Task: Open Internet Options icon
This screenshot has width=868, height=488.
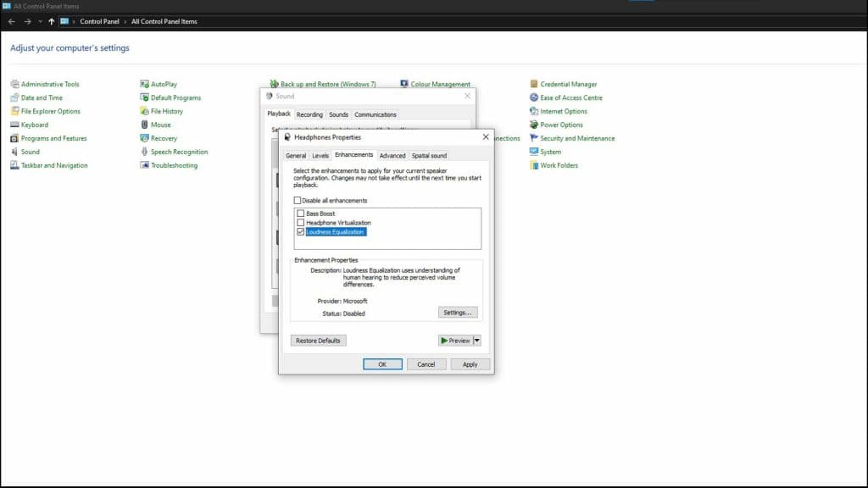Action: coord(534,111)
